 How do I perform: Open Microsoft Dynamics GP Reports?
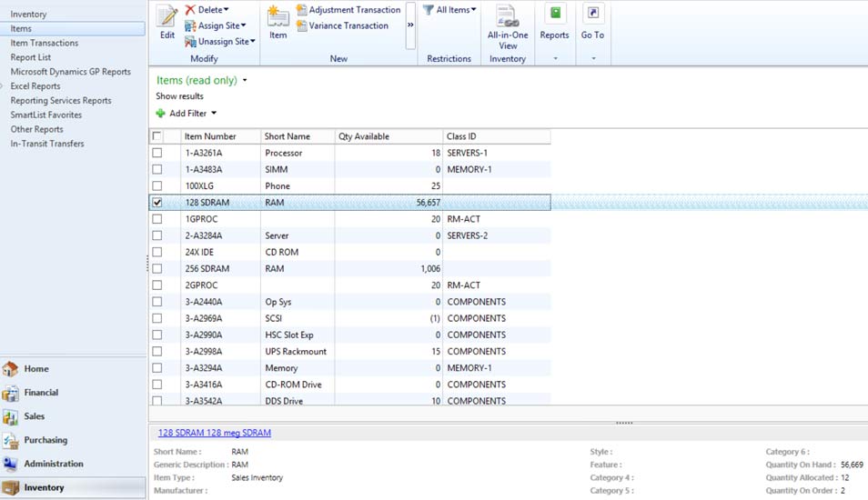click(70, 72)
